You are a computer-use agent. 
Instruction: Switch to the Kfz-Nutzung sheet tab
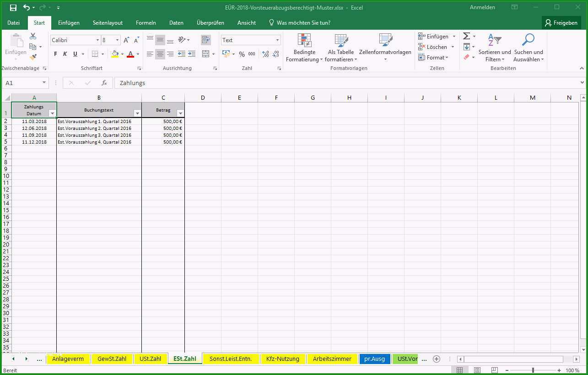click(283, 359)
